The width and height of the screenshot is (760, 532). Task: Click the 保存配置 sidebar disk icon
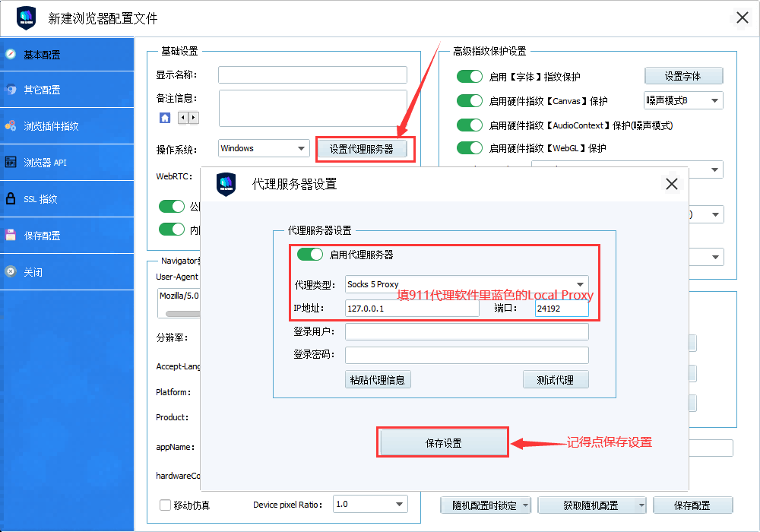pos(11,236)
